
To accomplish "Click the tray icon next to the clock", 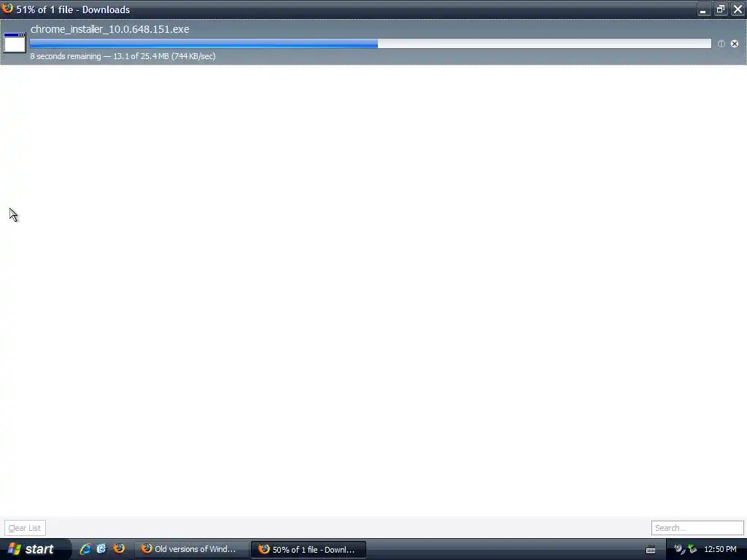I will click(x=692, y=549).
